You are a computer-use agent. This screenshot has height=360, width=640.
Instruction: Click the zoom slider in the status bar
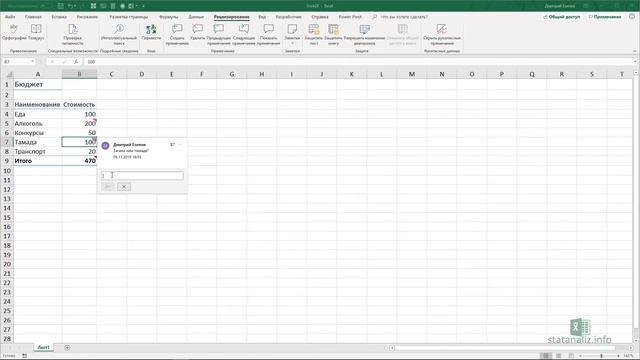tap(601, 356)
